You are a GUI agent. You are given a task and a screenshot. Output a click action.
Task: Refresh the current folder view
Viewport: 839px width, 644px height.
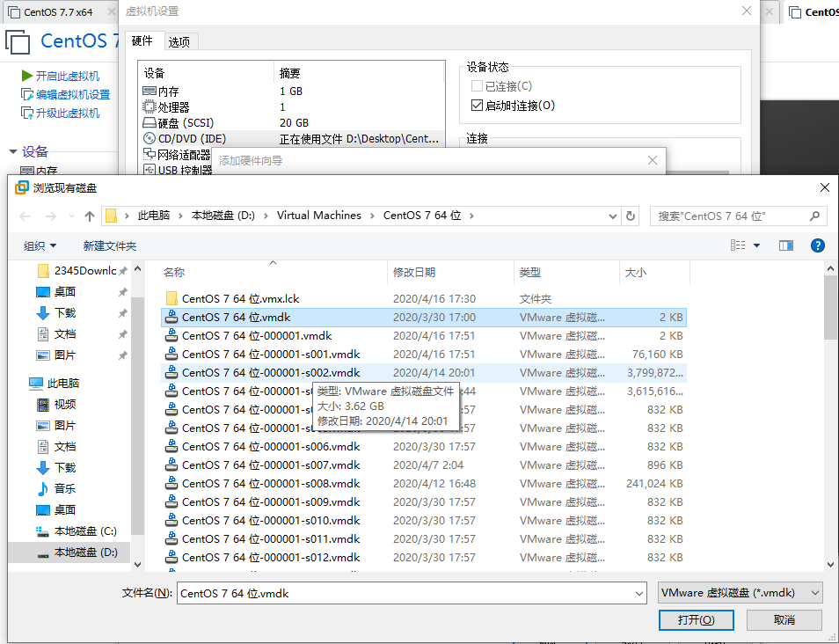click(x=631, y=216)
